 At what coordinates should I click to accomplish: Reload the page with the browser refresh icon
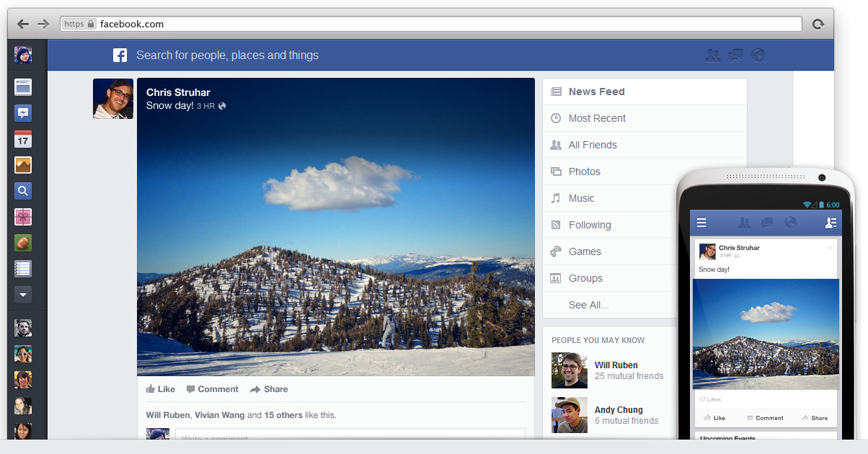pyautogui.click(x=818, y=24)
